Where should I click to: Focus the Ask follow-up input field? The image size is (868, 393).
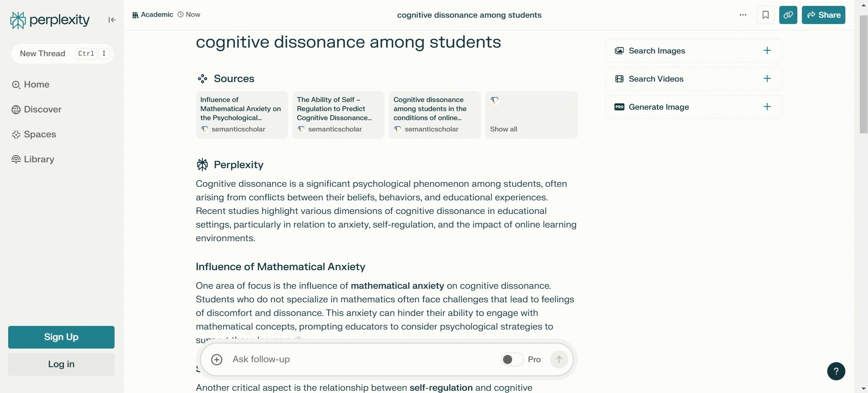pyautogui.click(x=362, y=359)
